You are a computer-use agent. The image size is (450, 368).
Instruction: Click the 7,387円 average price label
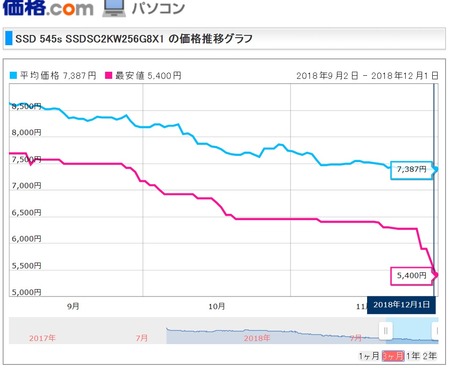[412, 170]
